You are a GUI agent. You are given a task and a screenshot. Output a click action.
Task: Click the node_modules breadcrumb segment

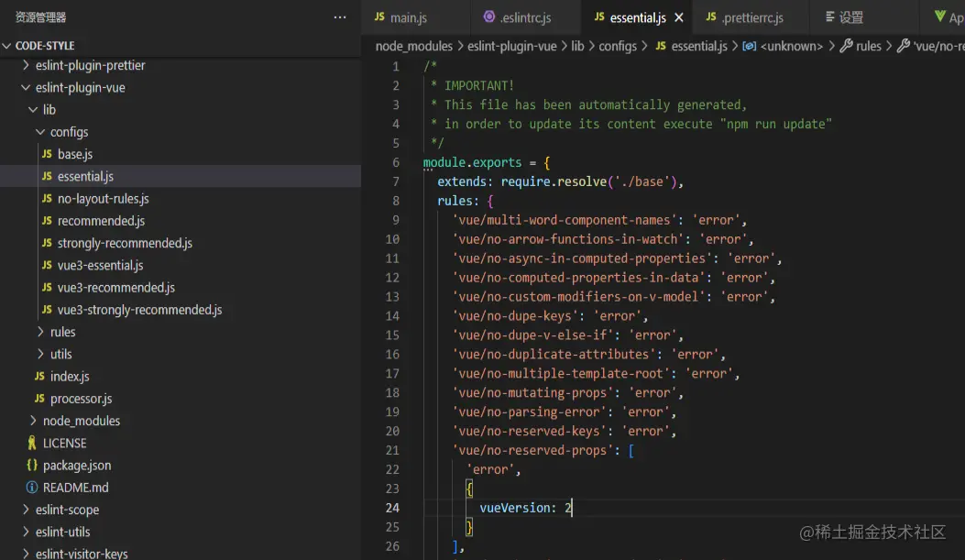pos(413,46)
